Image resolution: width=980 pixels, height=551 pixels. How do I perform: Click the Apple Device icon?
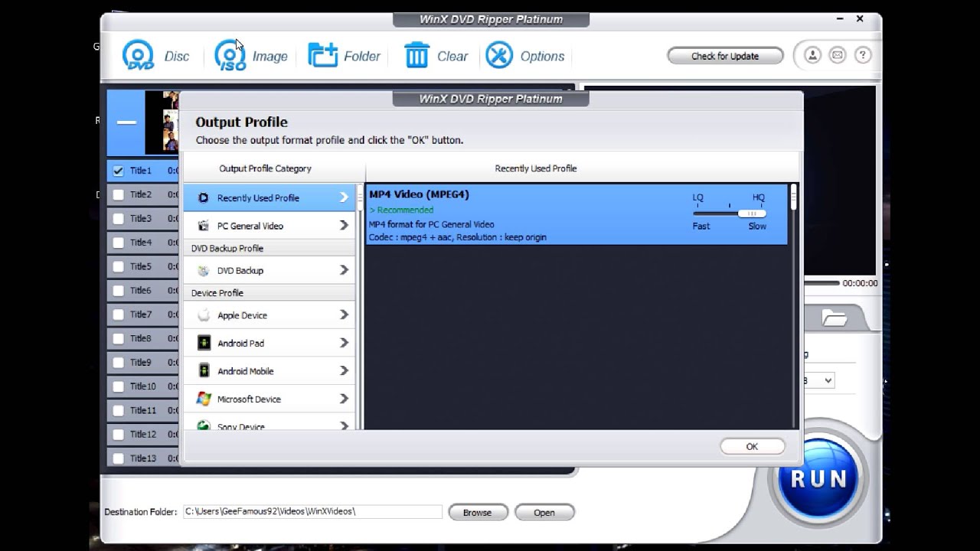(x=204, y=315)
